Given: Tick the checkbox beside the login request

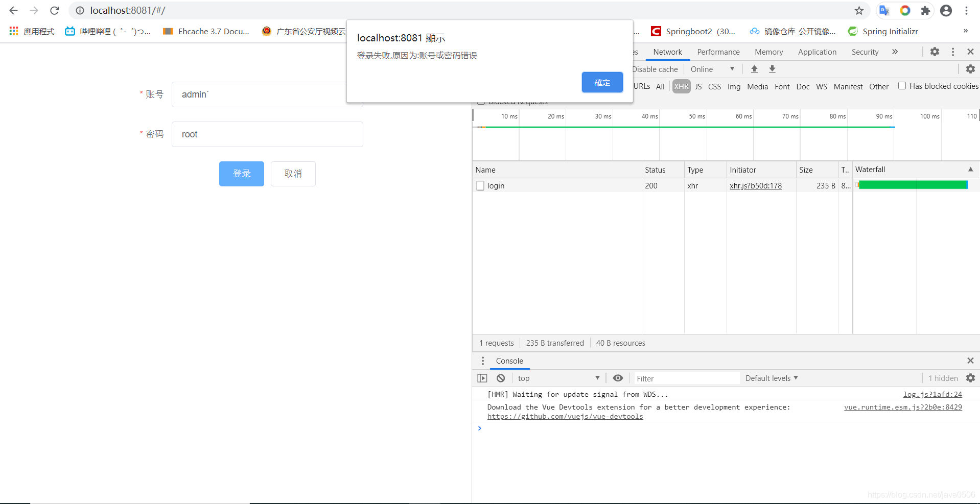Looking at the screenshot, I should (x=480, y=186).
